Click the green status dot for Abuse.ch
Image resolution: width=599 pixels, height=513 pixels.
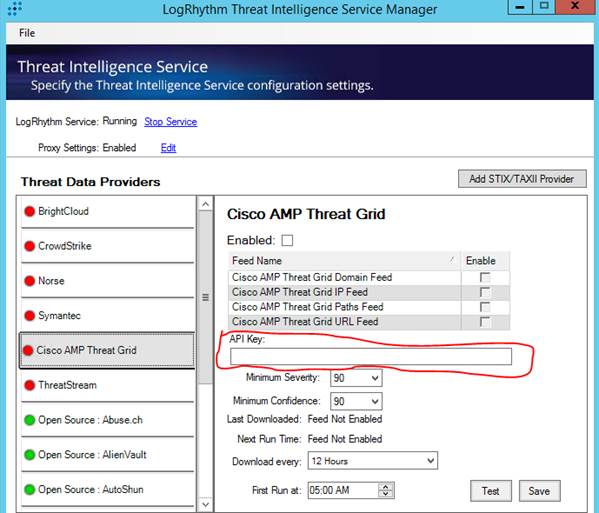point(29,420)
